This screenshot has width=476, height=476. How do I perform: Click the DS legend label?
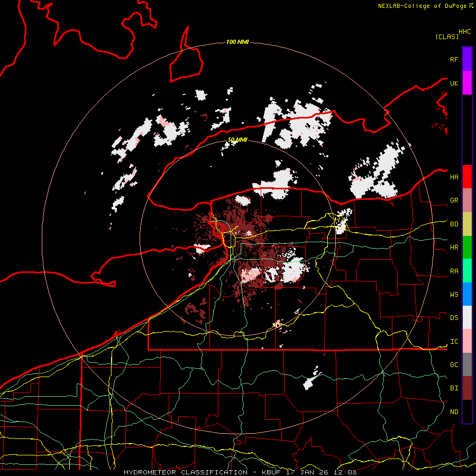pyautogui.click(x=454, y=318)
